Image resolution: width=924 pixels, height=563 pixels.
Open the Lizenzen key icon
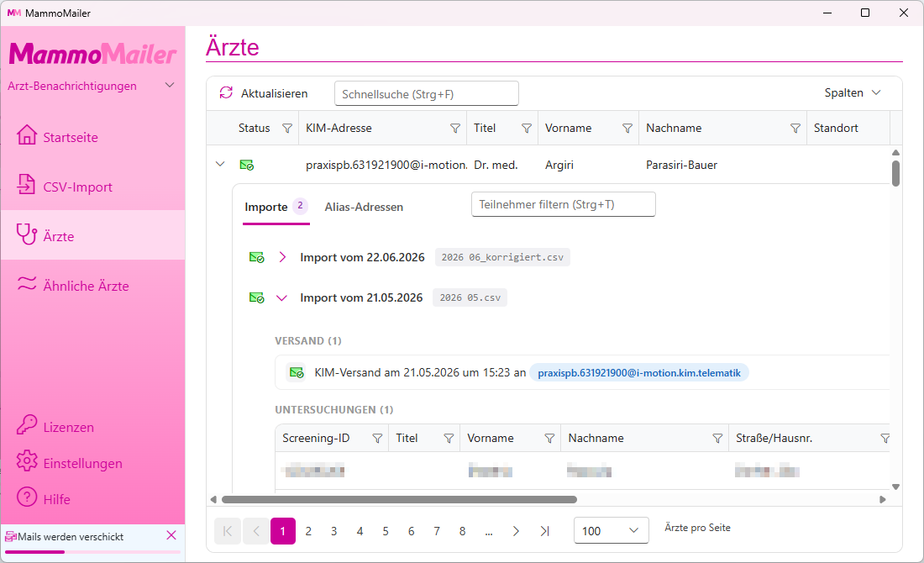[27, 425]
